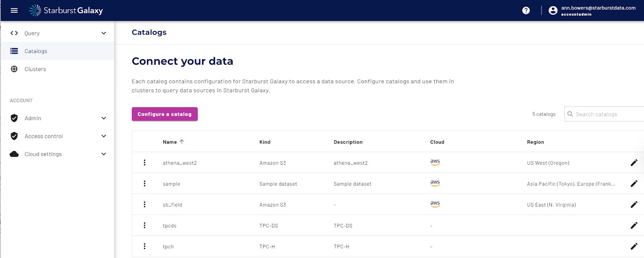Image resolution: width=644 pixels, height=258 pixels.
Task: Click the Starburst Galaxy logo
Action: [x=66, y=10]
